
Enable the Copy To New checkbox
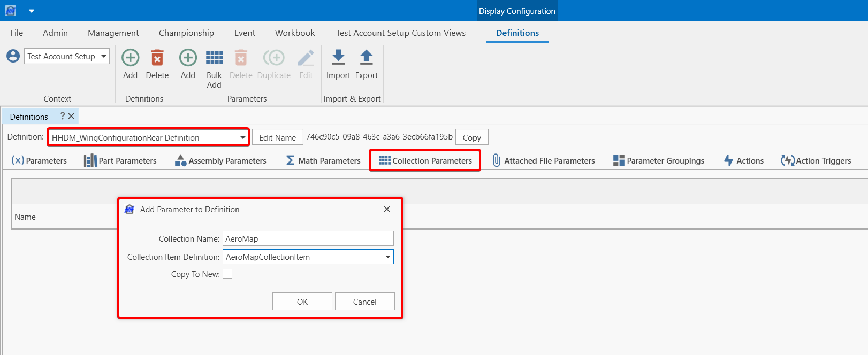coord(227,274)
